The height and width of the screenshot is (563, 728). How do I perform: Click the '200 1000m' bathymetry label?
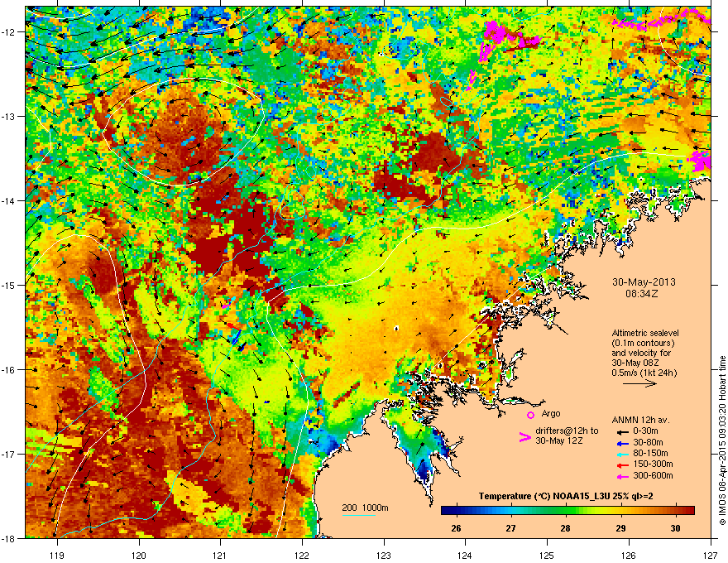click(365, 508)
